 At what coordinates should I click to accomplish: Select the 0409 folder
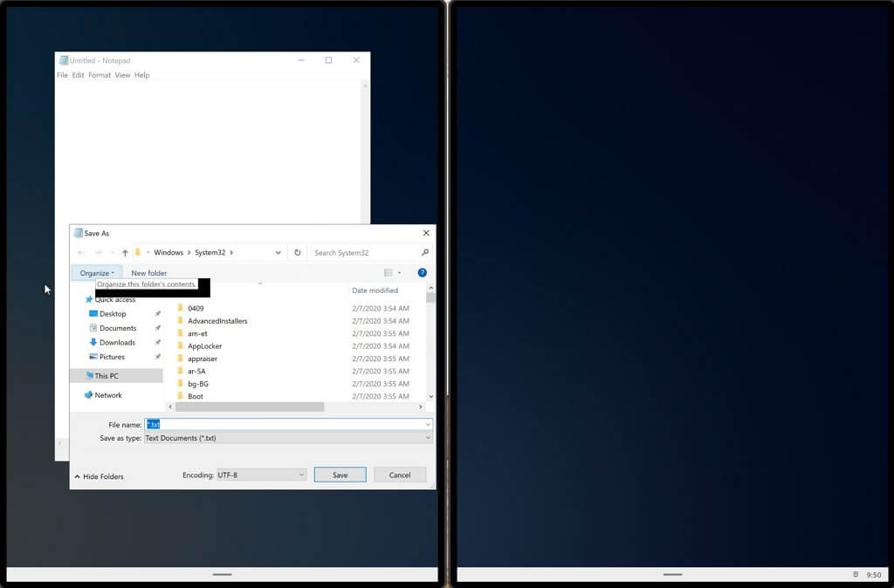coord(196,308)
